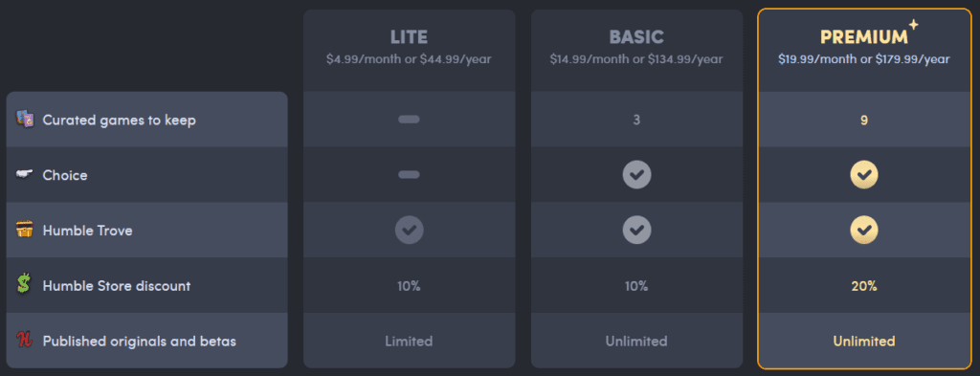Image resolution: width=980 pixels, height=376 pixels.
Task: Click the Premium 20% store discount value
Action: (864, 286)
